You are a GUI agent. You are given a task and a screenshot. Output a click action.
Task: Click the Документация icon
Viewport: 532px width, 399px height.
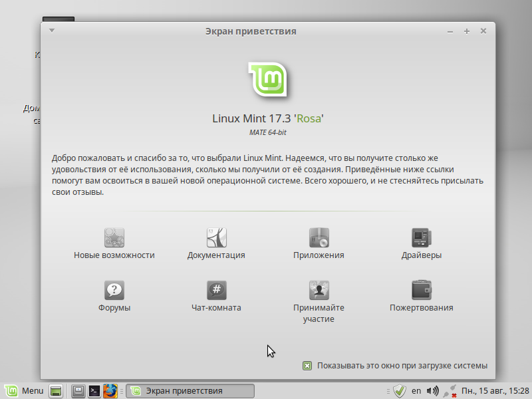[217, 237]
